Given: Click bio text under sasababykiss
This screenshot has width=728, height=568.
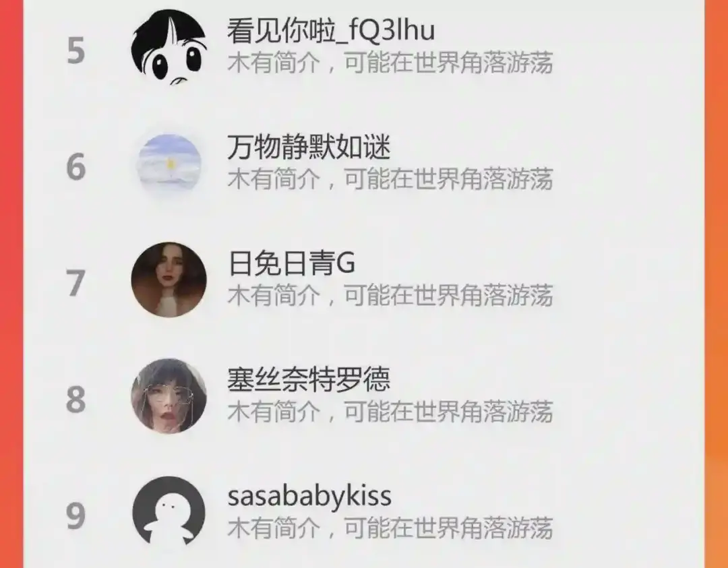Looking at the screenshot, I should (390, 528).
